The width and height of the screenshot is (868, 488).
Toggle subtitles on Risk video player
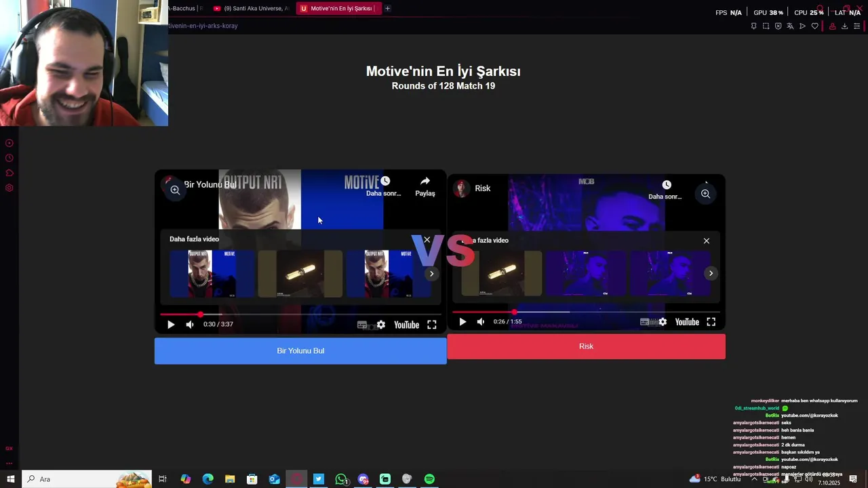click(x=645, y=322)
